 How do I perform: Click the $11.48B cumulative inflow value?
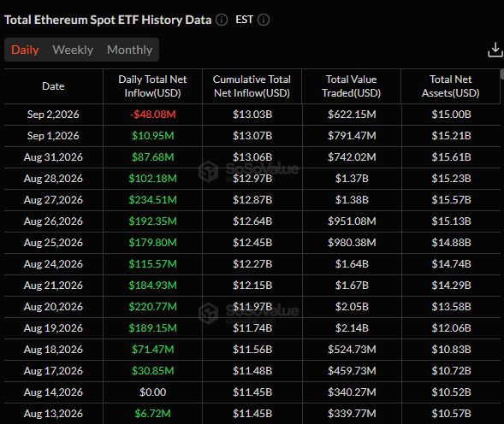tap(252, 371)
